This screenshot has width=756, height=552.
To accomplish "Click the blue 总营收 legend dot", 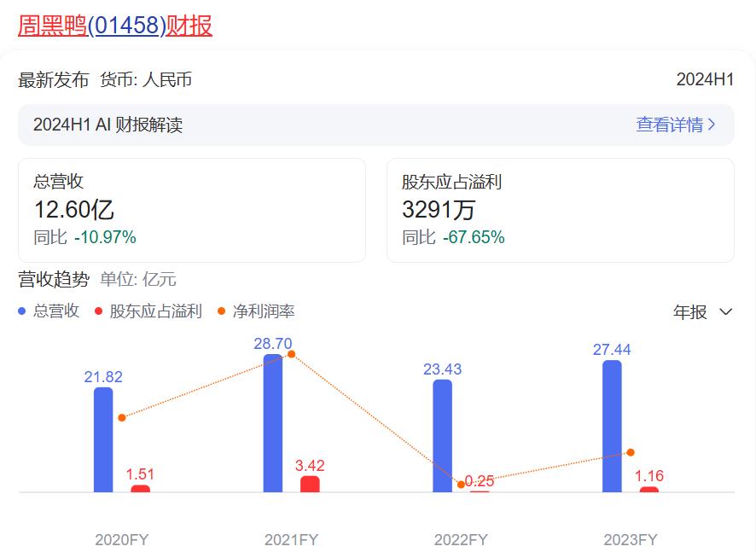I will coord(23,311).
